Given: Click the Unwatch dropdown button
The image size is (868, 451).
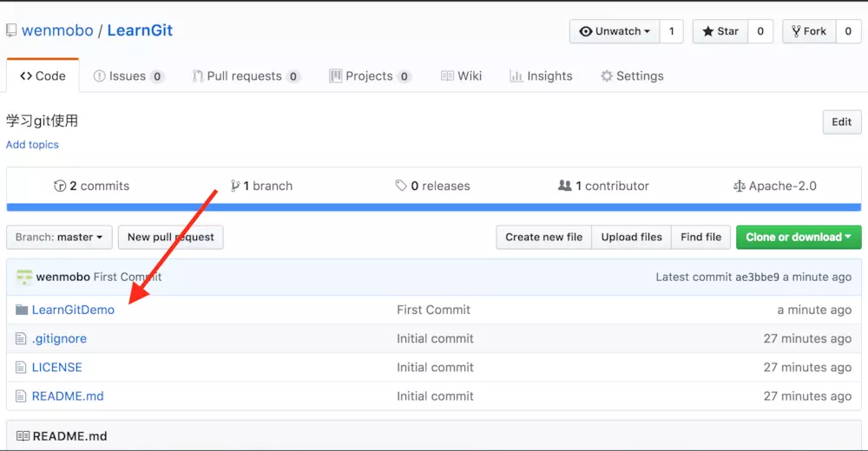Looking at the screenshot, I should pyautogui.click(x=615, y=31).
